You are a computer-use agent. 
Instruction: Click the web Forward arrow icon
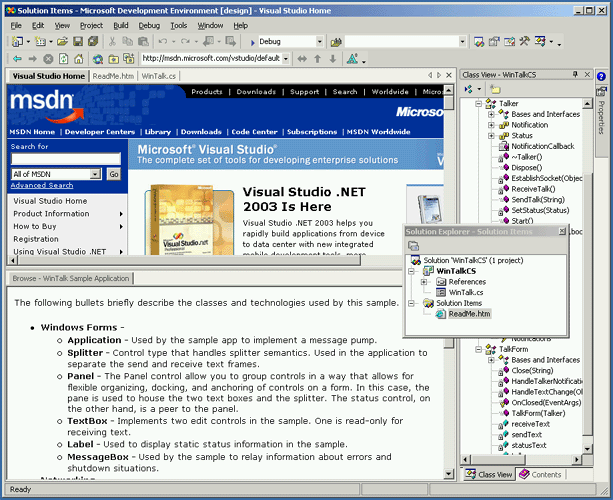[x=32, y=59]
